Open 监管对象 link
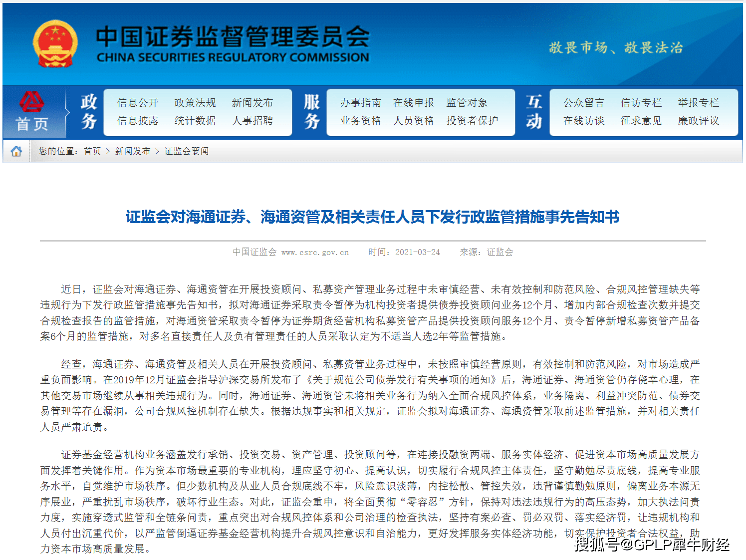746x560 pixels. click(467, 103)
